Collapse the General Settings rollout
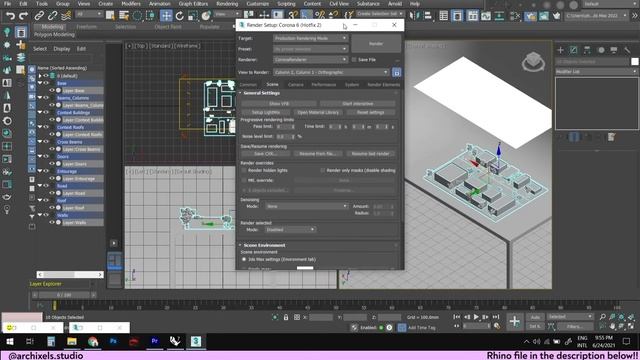640x360 pixels. [240, 93]
